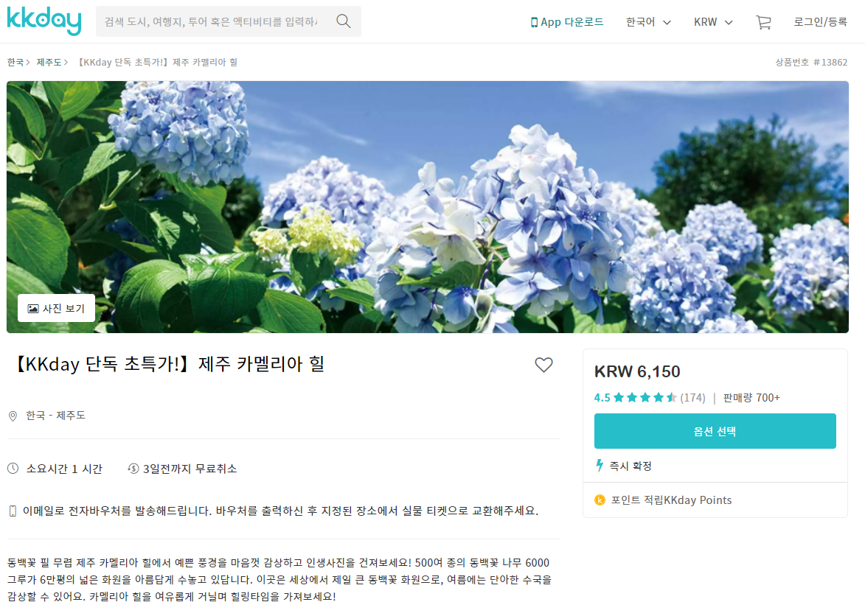
Task: Click the mobile voucher phone icon
Action: click(x=13, y=511)
